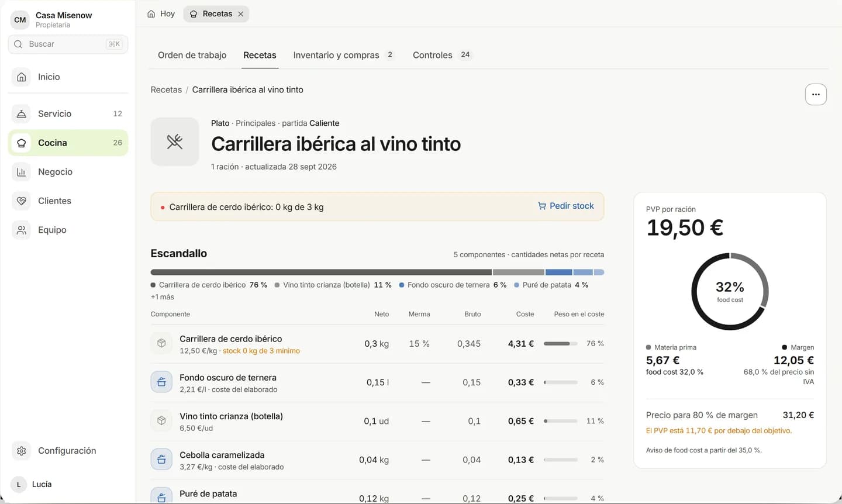Click the '+1 más' legend link
The image size is (842, 504).
pyautogui.click(x=162, y=297)
